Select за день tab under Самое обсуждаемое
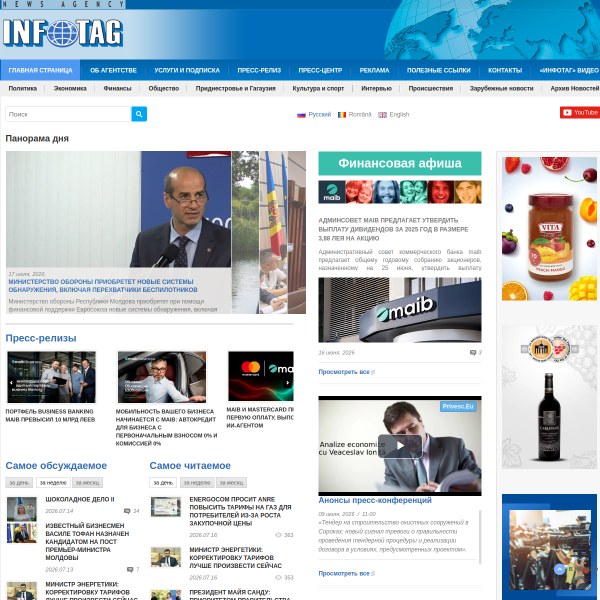600x600 pixels. (x=19, y=483)
